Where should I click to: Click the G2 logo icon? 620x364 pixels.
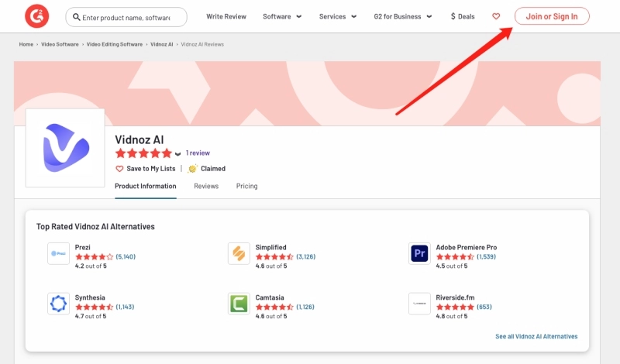point(36,15)
